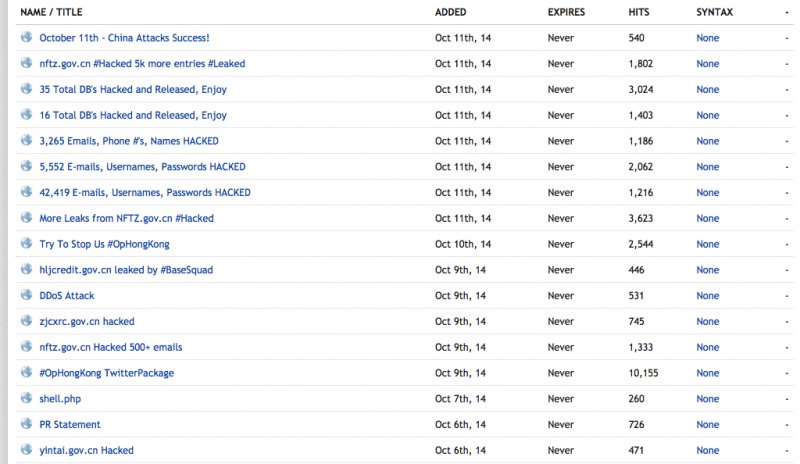Open 'hljcredit.gov.cn leaked by #BaseSquad' paste

pos(126,270)
